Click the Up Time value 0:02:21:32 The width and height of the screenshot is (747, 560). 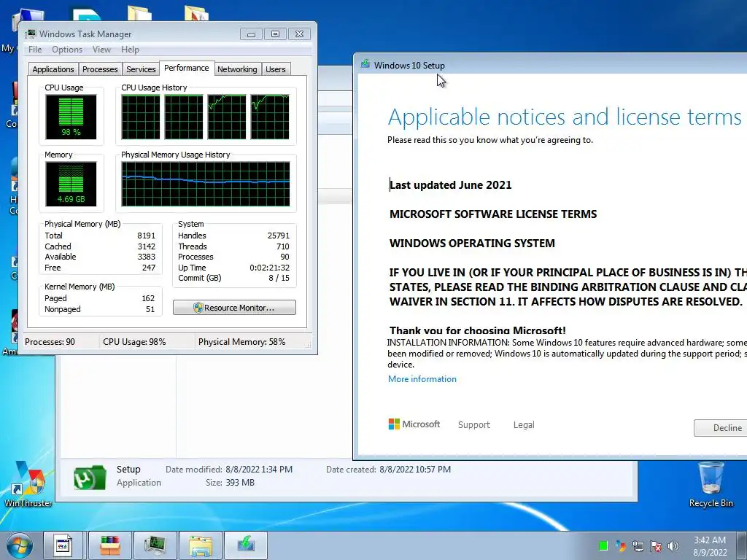tap(270, 268)
